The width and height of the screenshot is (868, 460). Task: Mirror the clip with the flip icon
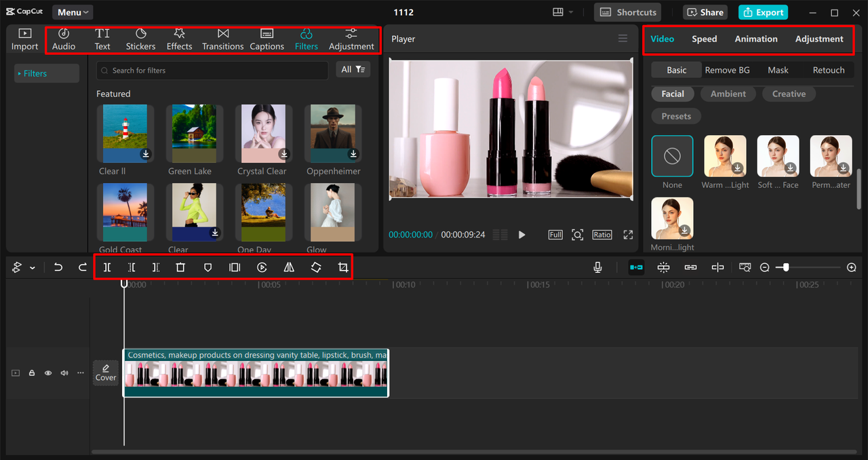[x=289, y=267]
